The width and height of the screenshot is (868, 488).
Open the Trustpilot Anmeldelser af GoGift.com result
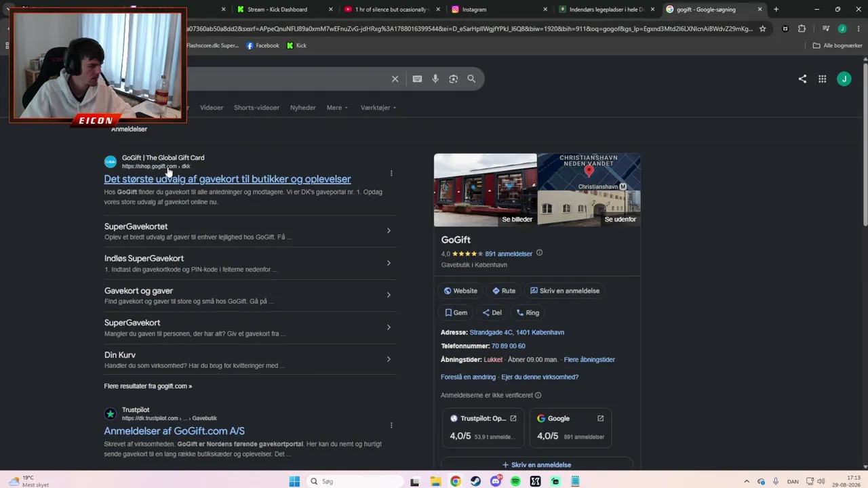pos(174,431)
